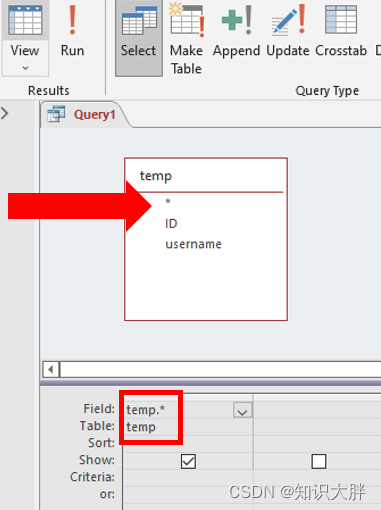
Task: Click the empty Field cell in second column
Action: pos(317,410)
